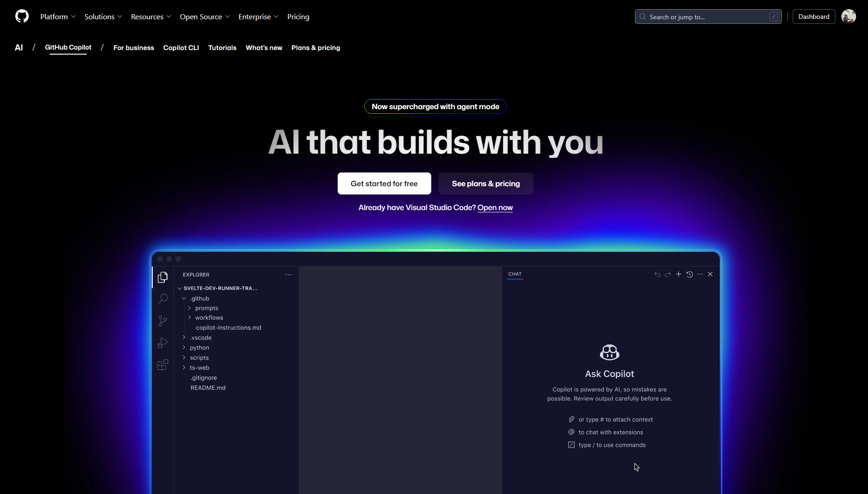Click the Get started for free button
The image size is (868, 494).
[x=384, y=183]
